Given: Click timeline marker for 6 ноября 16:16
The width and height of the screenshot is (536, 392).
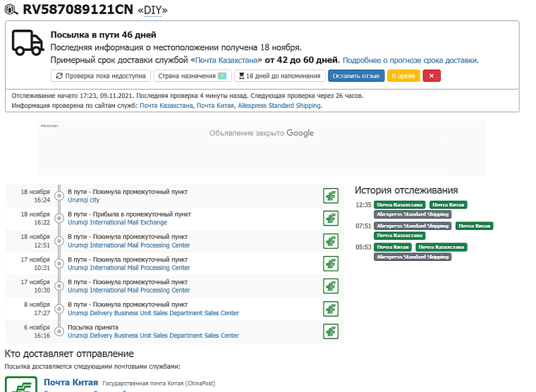Looking at the screenshot, I should [59, 331].
